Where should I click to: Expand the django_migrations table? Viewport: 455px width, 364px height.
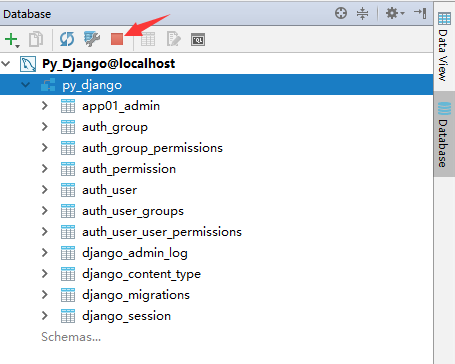pyautogui.click(x=45, y=295)
